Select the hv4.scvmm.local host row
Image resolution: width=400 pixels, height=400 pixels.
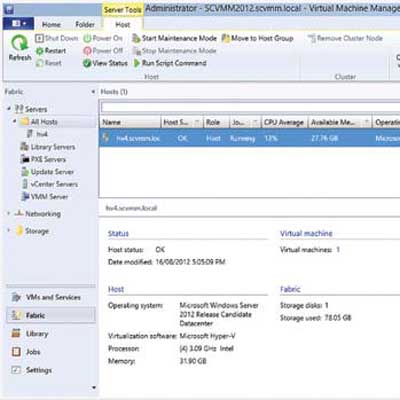249,138
